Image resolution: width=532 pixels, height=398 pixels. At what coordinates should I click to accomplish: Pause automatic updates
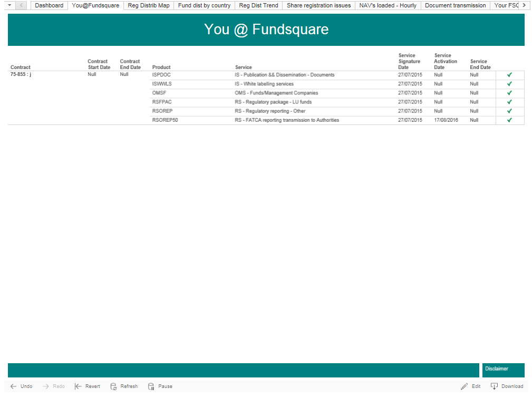coord(151,386)
